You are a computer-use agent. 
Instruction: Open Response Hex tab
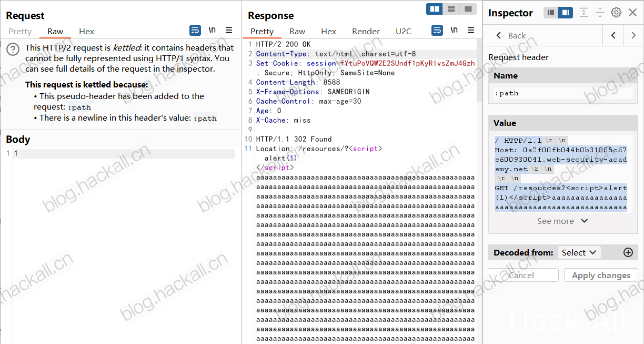329,32
